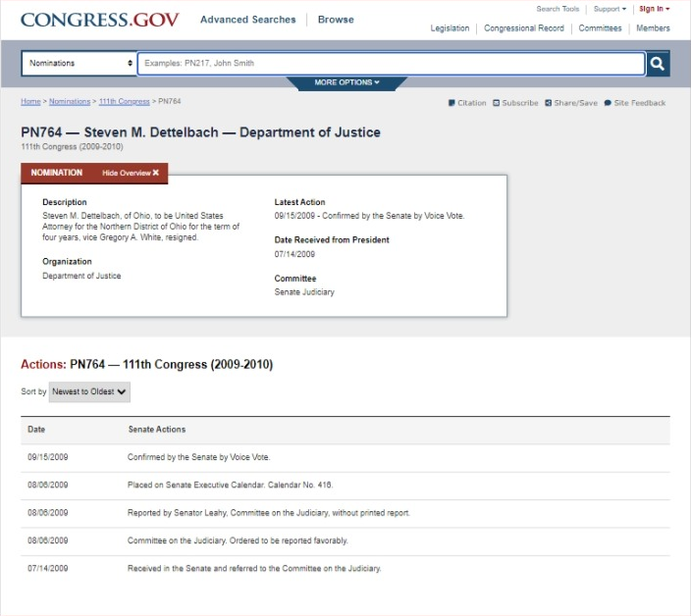Image resolution: width=691 pixels, height=616 pixels.
Task: Click the 'Actions: PN764' section heading
Action: (x=147, y=365)
